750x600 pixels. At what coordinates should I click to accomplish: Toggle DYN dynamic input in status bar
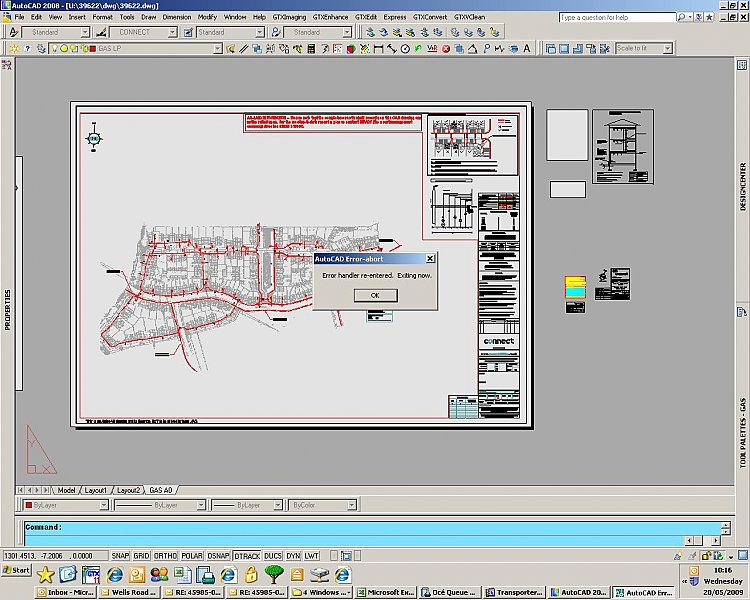(x=293, y=556)
